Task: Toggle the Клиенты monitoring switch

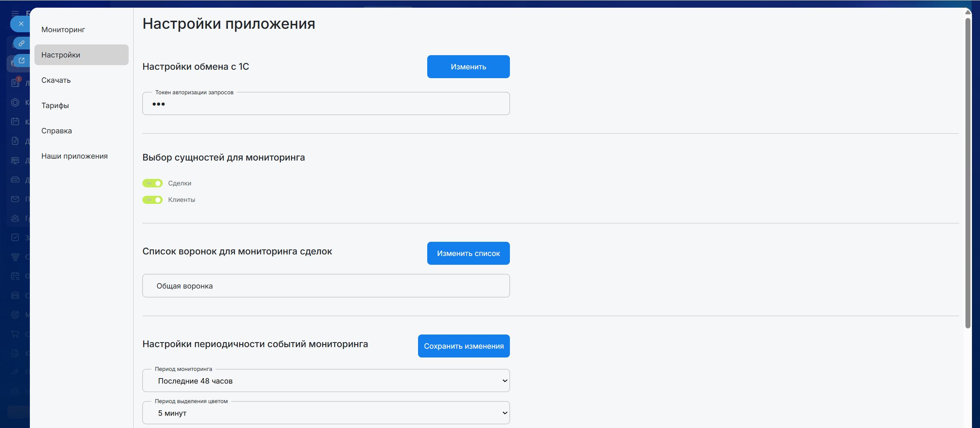Action: coord(152,200)
